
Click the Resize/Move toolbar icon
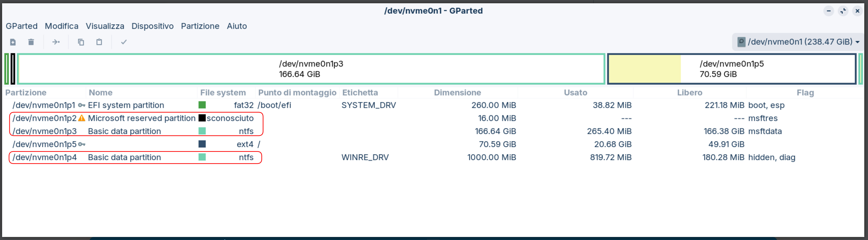click(x=56, y=42)
